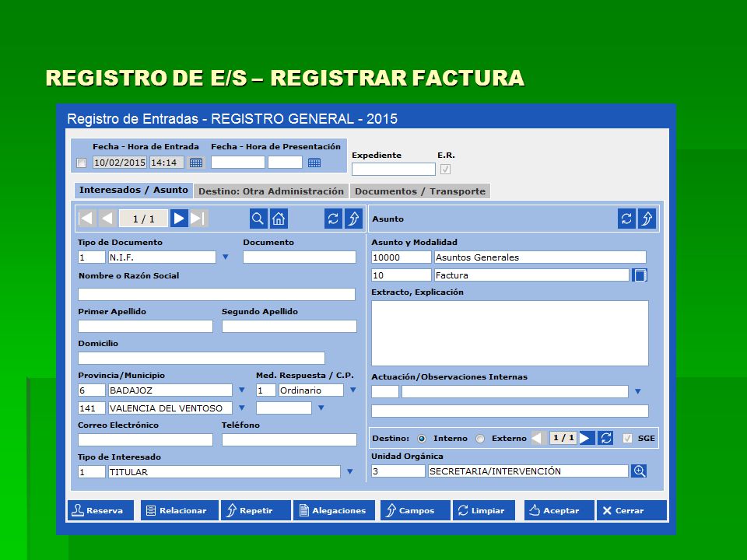Click the Repetir button

(x=256, y=510)
